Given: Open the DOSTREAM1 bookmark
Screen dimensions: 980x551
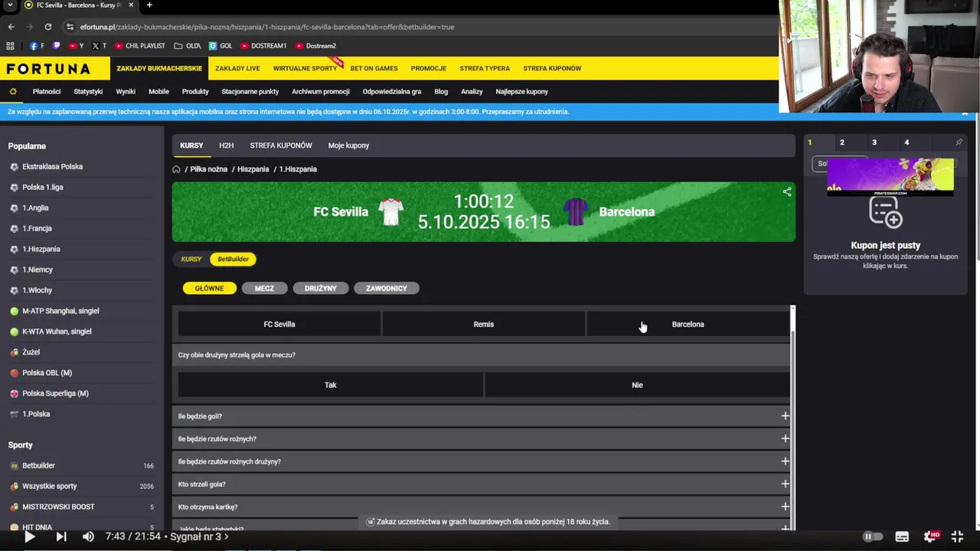Looking at the screenshot, I should (263, 46).
